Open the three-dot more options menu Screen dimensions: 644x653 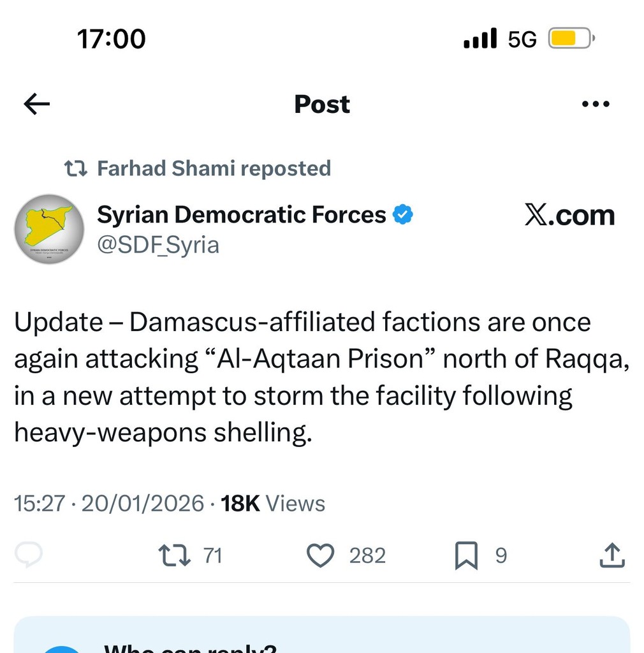[x=596, y=104]
